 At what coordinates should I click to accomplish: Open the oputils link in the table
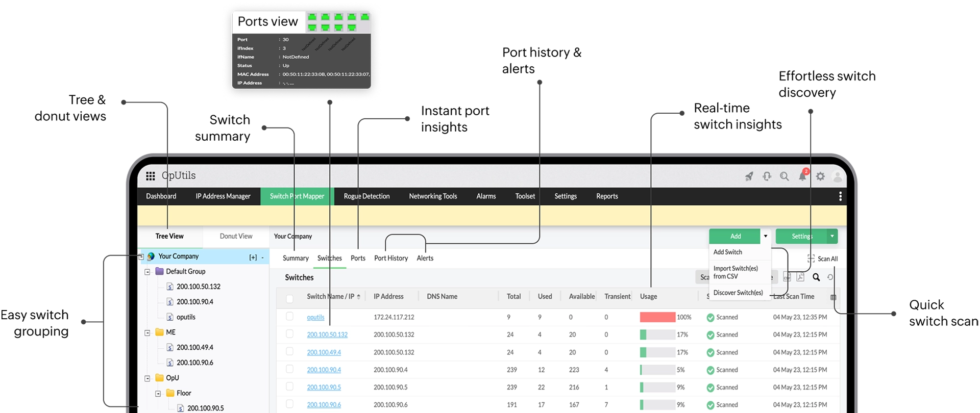tap(315, 317)
